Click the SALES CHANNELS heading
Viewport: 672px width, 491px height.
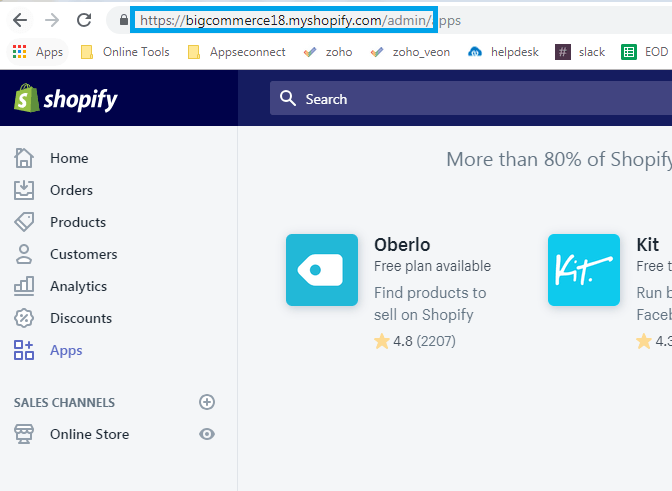[64, 402]
